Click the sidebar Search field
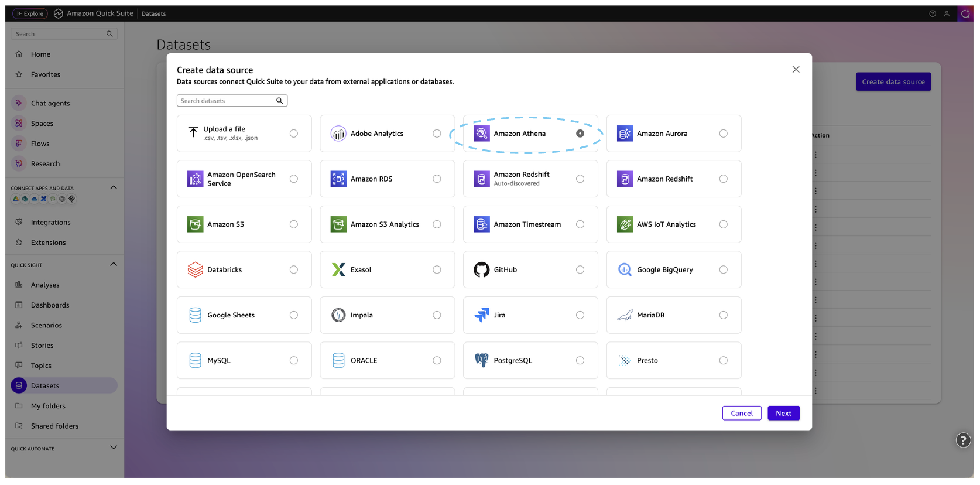The image size is (980, 485). tap(64, 34)
